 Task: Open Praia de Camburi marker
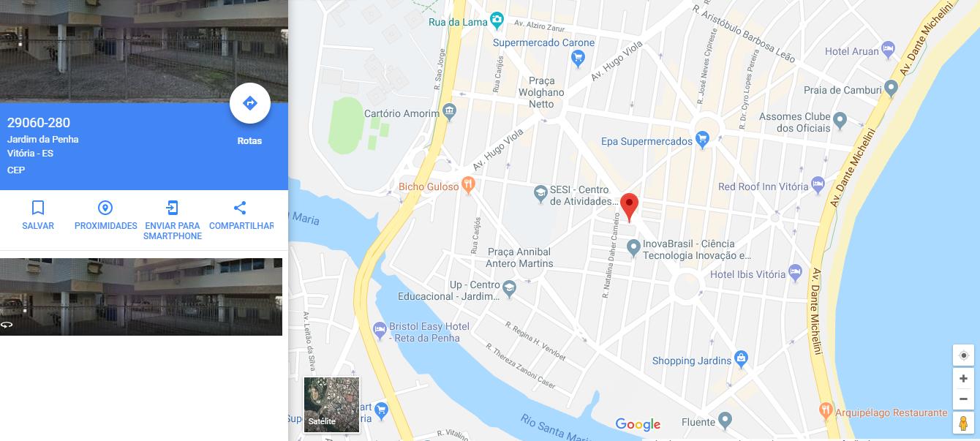[891, 89]
